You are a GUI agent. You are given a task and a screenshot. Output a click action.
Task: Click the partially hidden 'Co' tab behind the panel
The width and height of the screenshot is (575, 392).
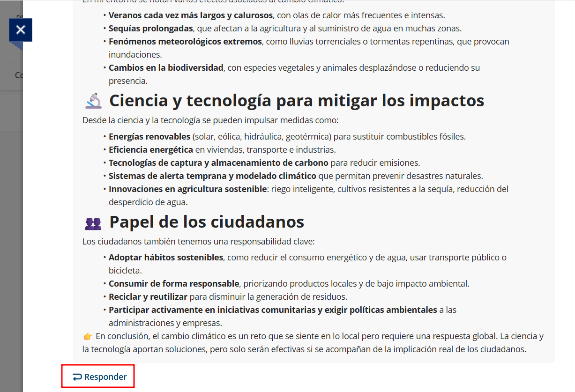(19, 75)
